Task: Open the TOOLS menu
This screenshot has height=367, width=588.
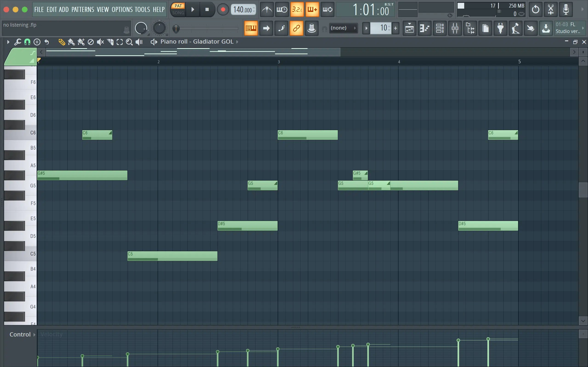Action: (142, 9)
